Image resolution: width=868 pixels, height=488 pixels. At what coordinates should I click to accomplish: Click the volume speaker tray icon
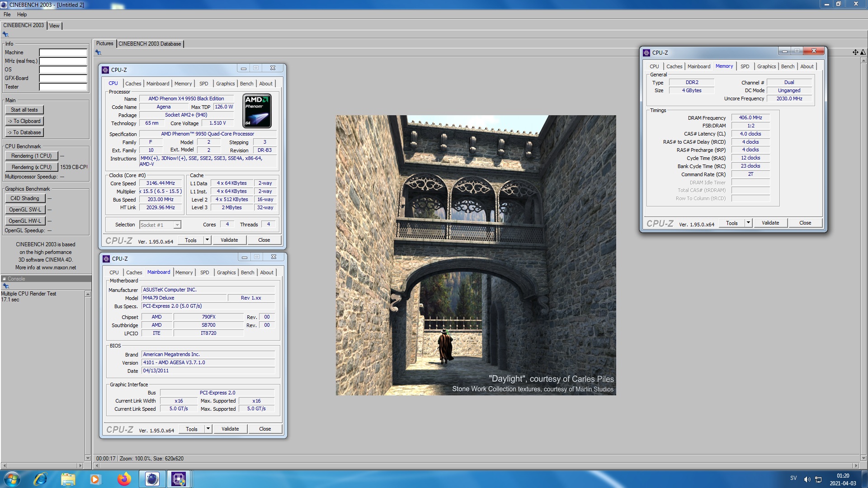pos(807,479)
